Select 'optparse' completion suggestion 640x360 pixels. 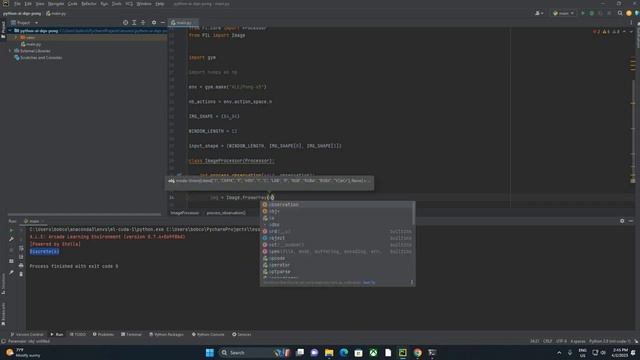coord(337,271)
